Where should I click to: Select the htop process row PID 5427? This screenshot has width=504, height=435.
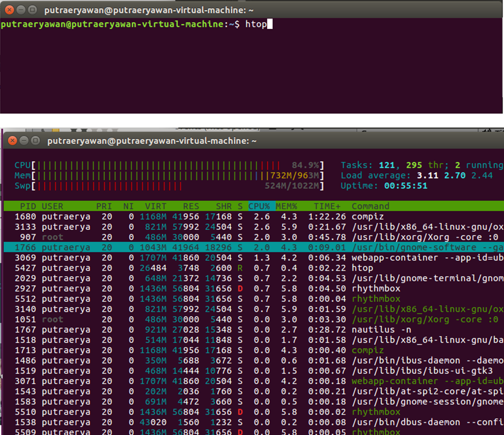[254, 268]
